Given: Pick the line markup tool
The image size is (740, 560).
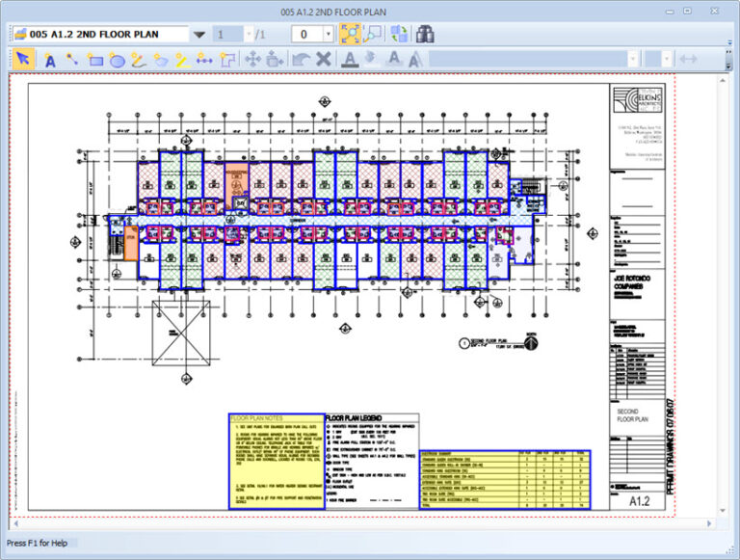Looking at the screenshot, I should click(x=71, y=60).
